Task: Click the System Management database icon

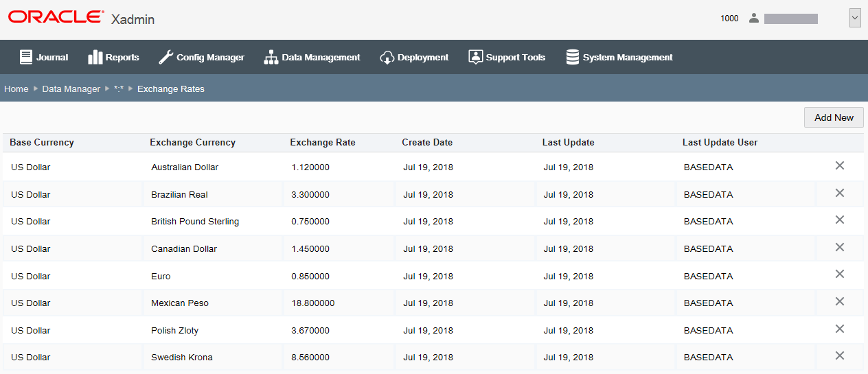Action: click(572, 57)
